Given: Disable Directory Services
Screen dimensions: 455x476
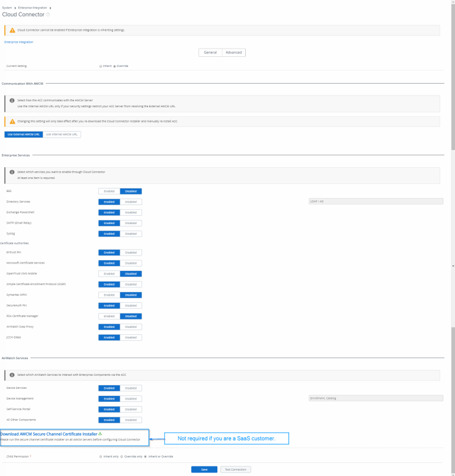Looking at the screenshot, I should click(x=130, y=202).
